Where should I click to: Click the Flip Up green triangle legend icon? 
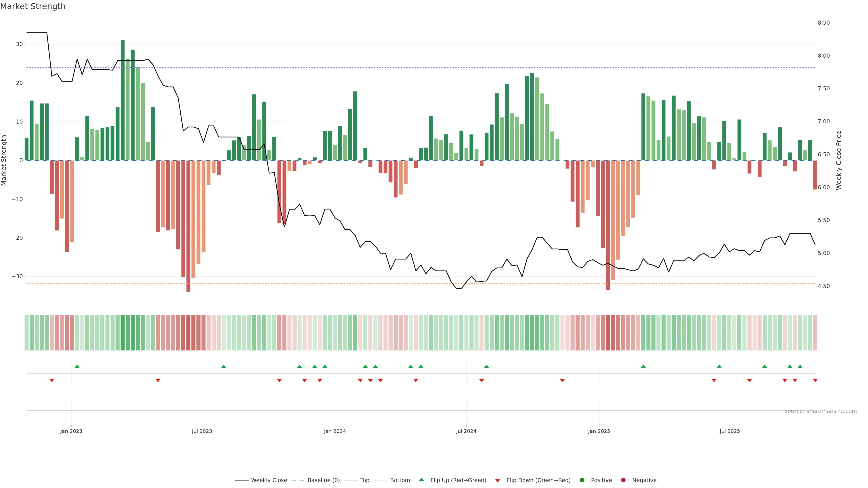coord(421,480)
